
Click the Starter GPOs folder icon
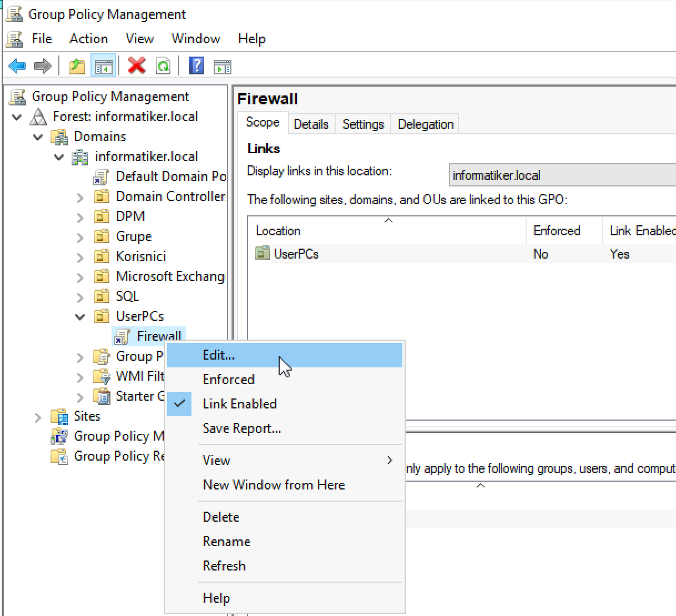click(102, 396)
